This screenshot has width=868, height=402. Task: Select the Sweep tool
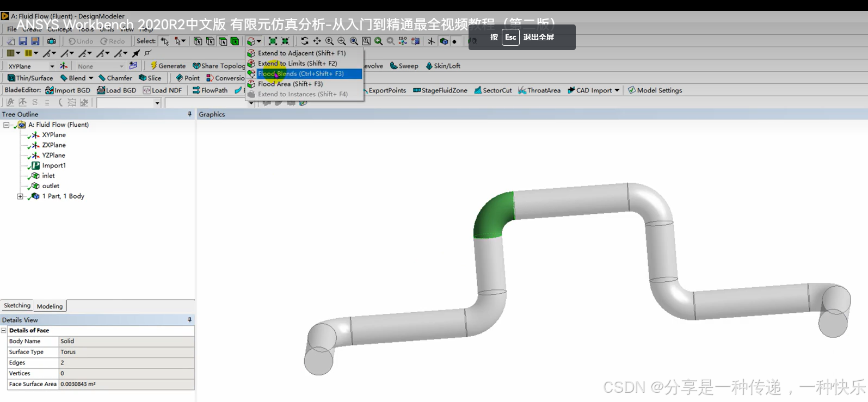click(x=404, y=66)
